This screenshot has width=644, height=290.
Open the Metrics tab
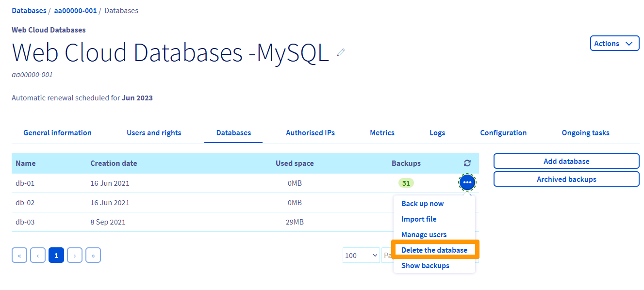point(382,132)
